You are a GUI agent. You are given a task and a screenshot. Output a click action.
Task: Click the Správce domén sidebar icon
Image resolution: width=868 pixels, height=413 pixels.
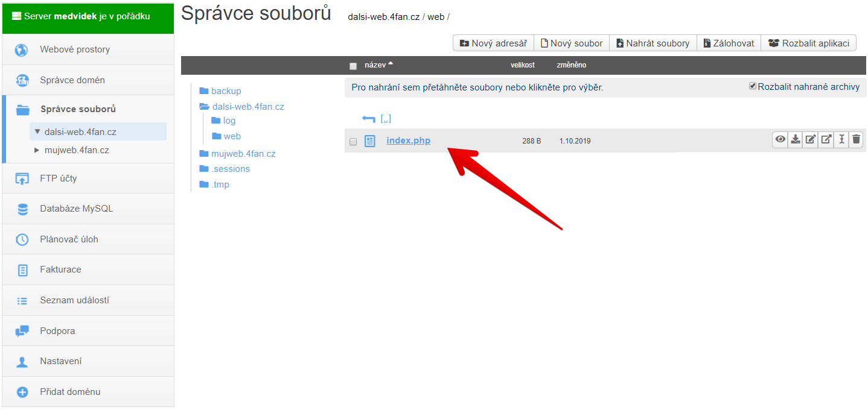[22, 80]
